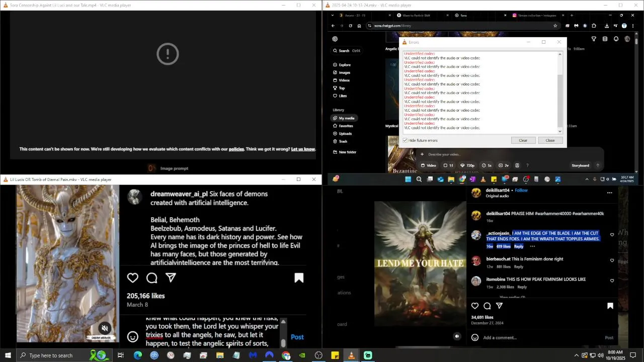Click the taskbar volume speaker icon
The image size is (644, 362).
(x=600, y=355)
